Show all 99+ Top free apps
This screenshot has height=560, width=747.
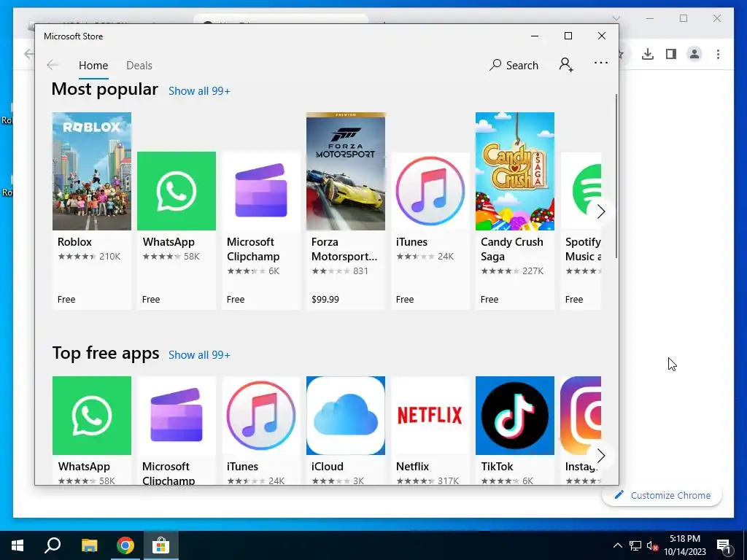(199, 355)
